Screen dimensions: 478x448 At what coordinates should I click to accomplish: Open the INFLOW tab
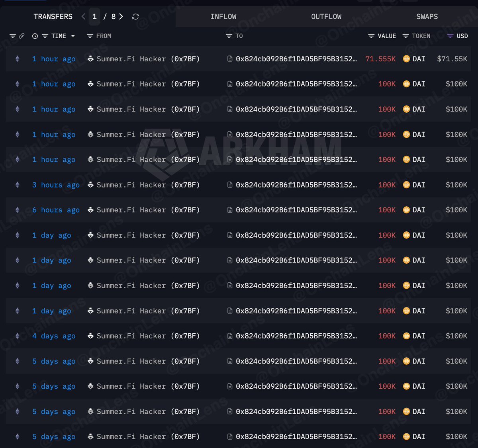pyautogui.click(x=223, y=16)
